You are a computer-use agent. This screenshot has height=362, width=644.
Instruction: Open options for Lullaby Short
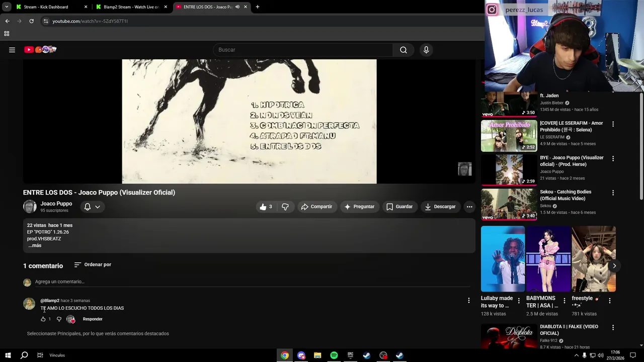coord(519,301)
